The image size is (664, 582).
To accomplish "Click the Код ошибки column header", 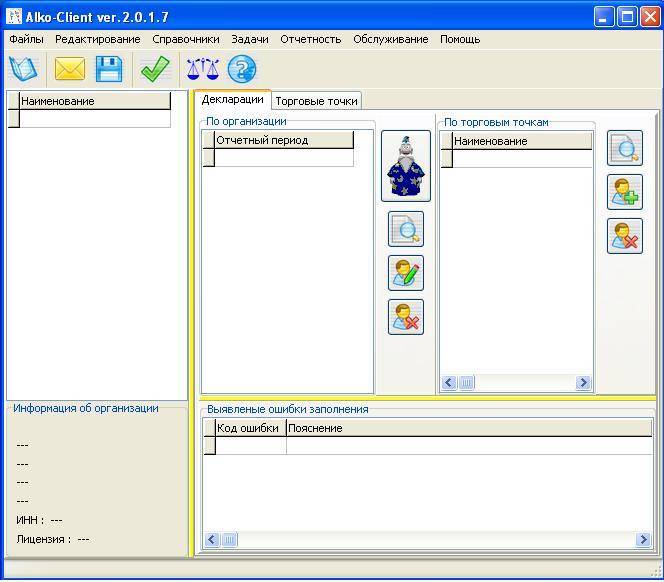I will tap(247, 428).
